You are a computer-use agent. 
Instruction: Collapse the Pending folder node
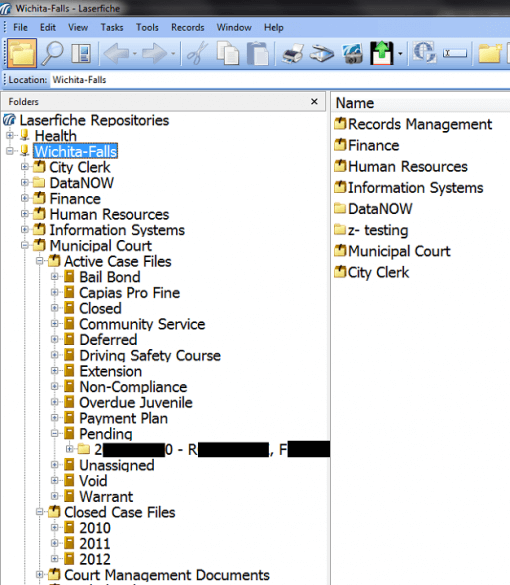[x=54, y=434]
